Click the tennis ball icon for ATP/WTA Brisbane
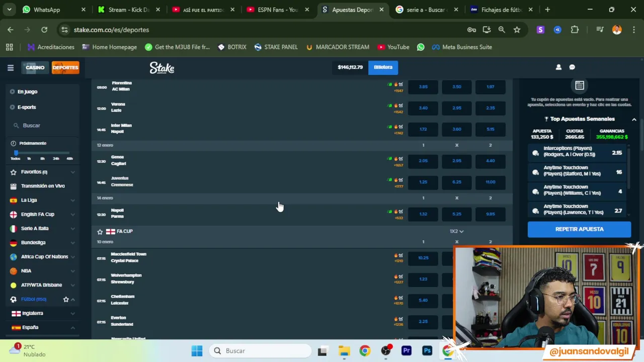644x362 pixels. (14, 285)
